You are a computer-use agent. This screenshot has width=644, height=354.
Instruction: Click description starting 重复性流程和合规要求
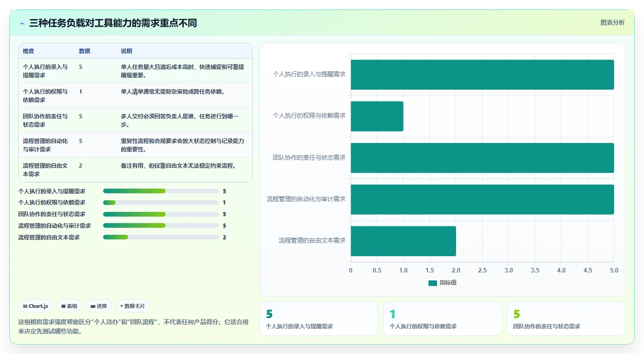[182, 145]
